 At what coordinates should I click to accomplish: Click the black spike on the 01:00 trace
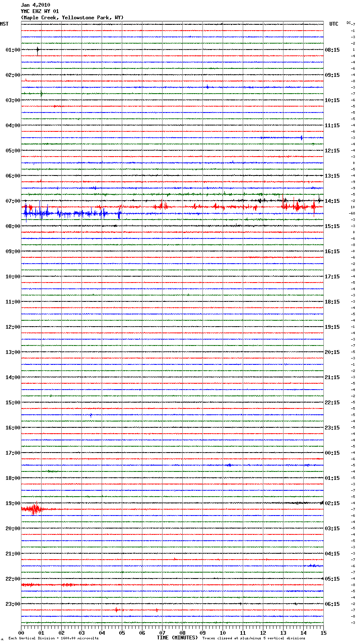(x=38, y=50)
